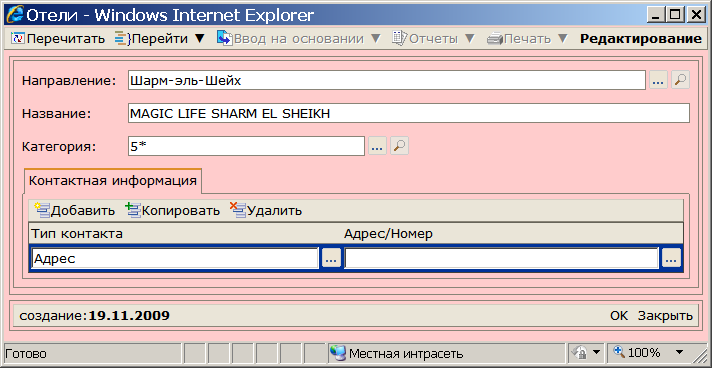The image size is (712, 368).
Task: Click magnifier icon next to Направление
Action: point(680,80)
